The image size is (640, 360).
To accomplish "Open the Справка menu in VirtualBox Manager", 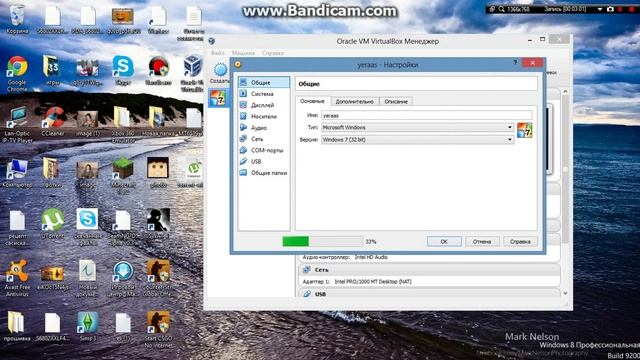I will (273, 53).
